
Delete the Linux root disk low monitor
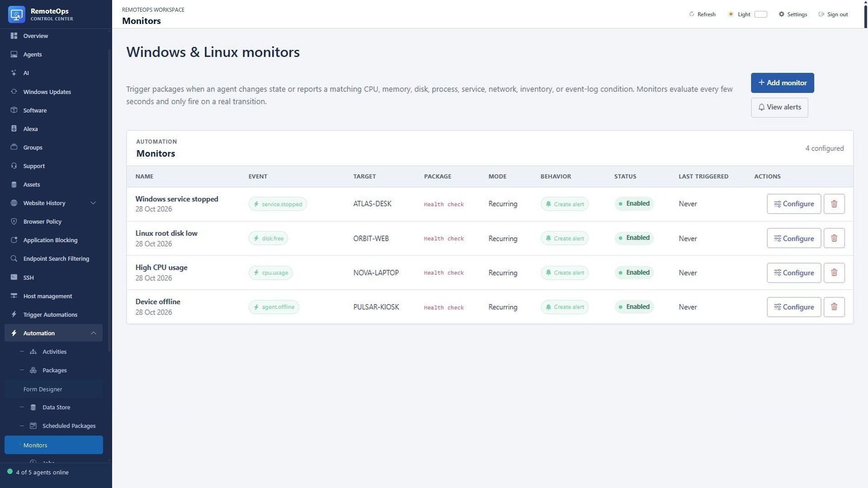point(834,238)
